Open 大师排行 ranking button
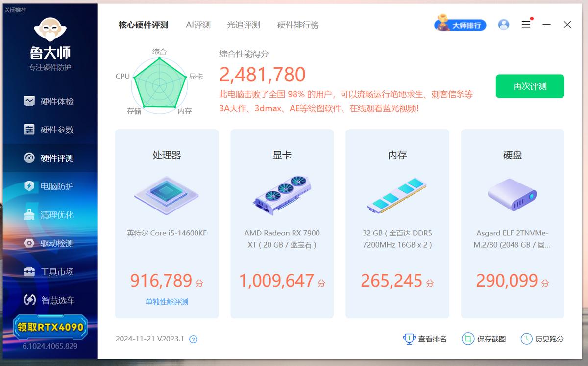Viewport: 588px width, 366px height. (x=460, y=24)
